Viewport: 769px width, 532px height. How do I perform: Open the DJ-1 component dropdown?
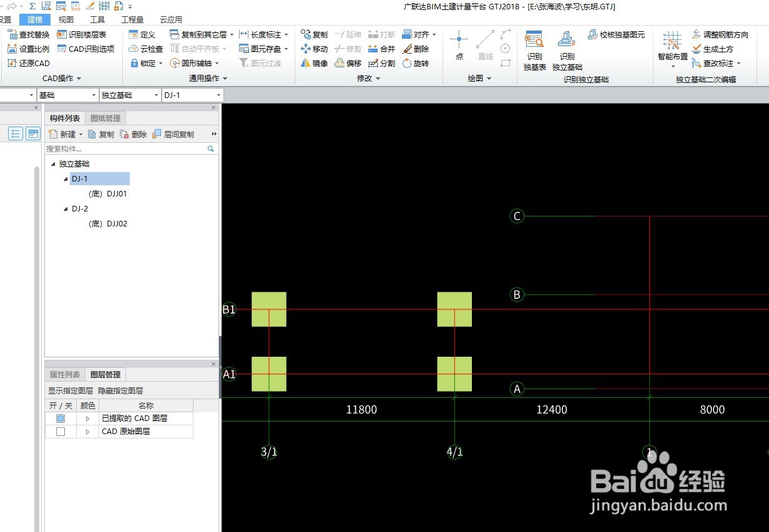pos(192,95)
